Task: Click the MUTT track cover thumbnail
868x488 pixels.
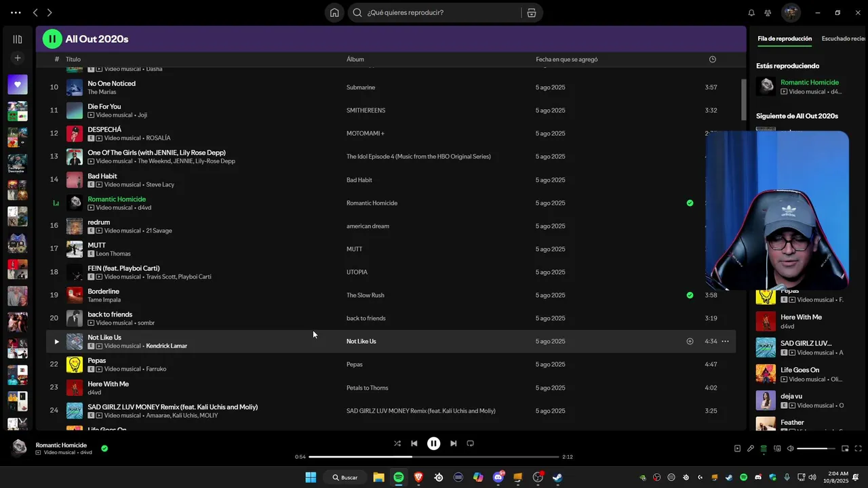Action: (x=75, y=249)
